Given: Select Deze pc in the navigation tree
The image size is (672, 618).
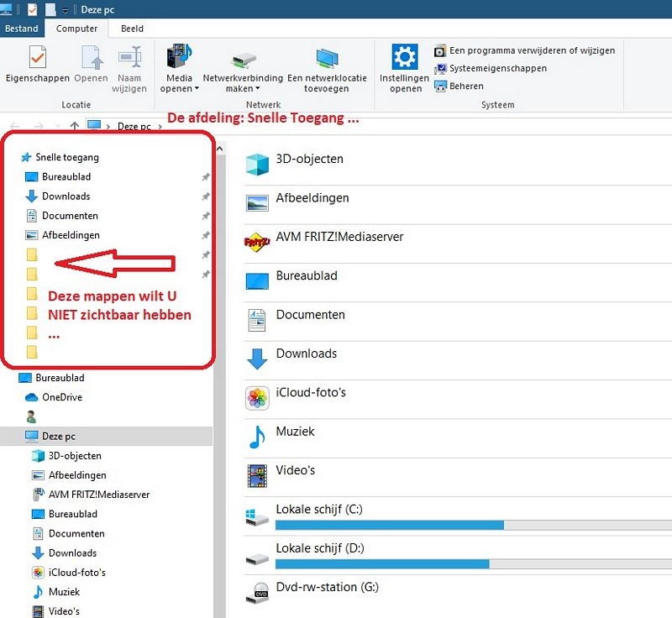Looking at the screenshot, I should [107, 436].
